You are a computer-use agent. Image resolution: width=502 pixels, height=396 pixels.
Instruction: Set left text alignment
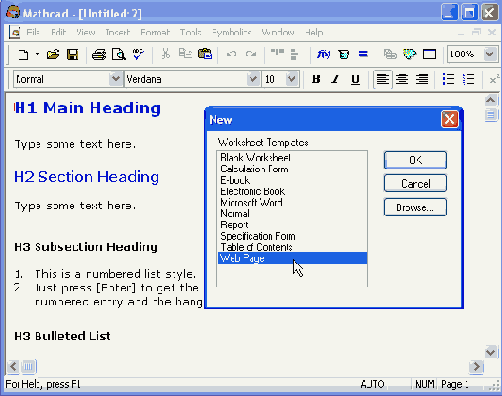(x=383, y=79)
